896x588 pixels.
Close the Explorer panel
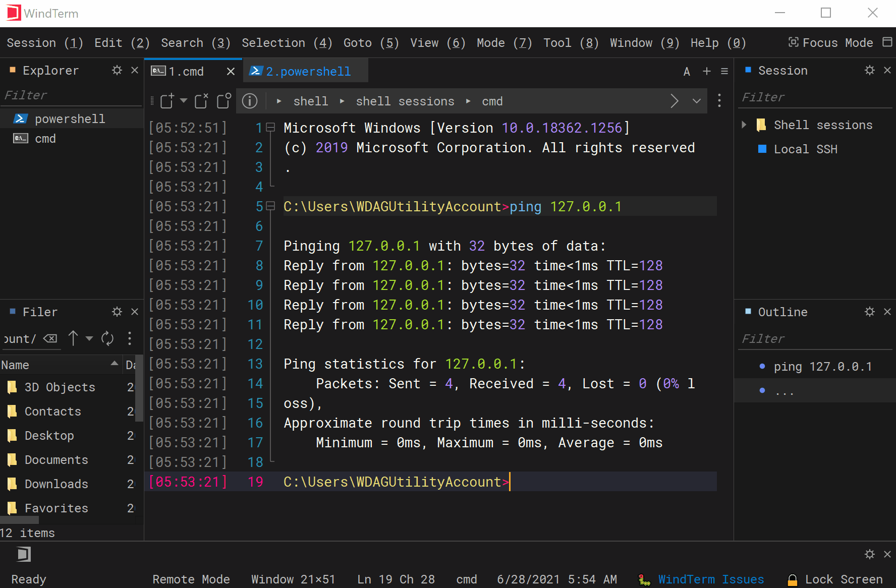tap(135, 70)
